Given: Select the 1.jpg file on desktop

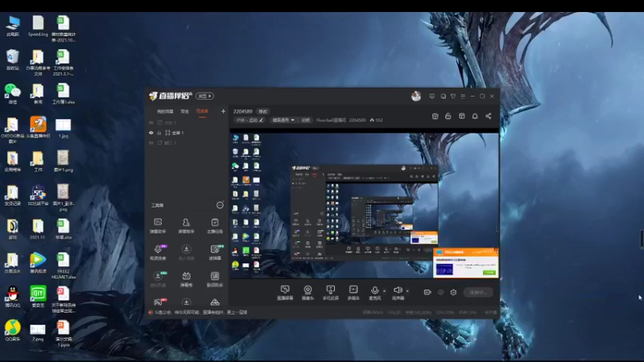Looking at the screenshot, I should [x=64, y=128].
